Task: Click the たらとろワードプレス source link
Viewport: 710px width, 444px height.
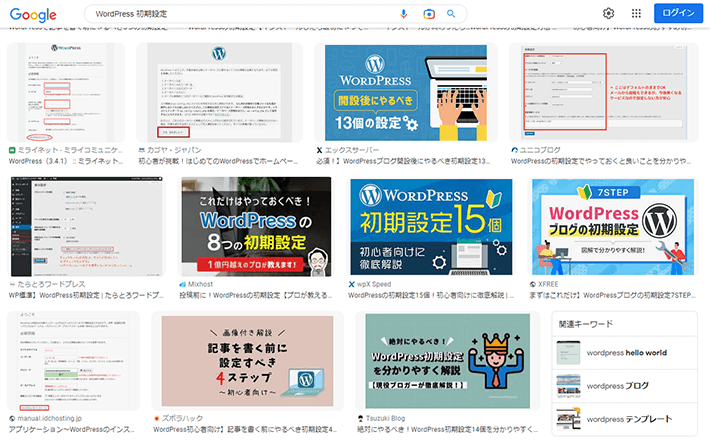Action: [47, 284]
